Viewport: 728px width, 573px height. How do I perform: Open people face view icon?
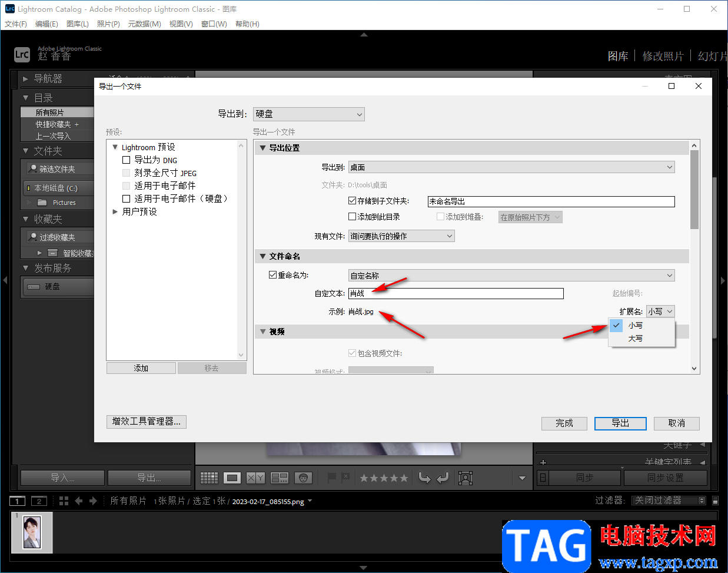[x=303, y=478]
